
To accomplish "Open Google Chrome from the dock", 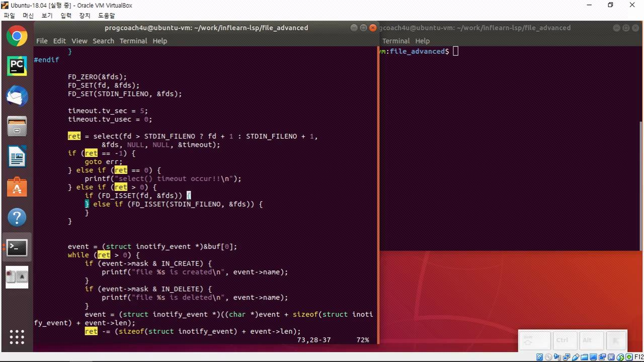I will tap(17, 36).
